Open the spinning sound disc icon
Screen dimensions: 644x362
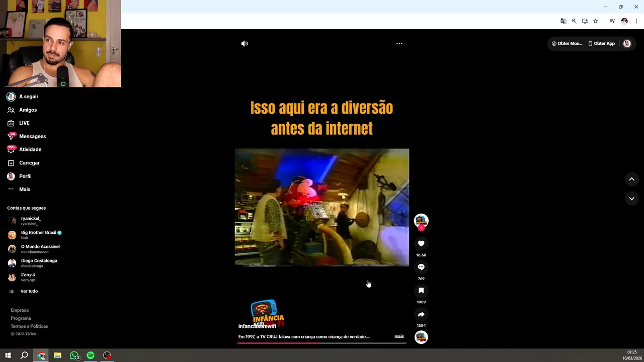[x=421, y=337]
